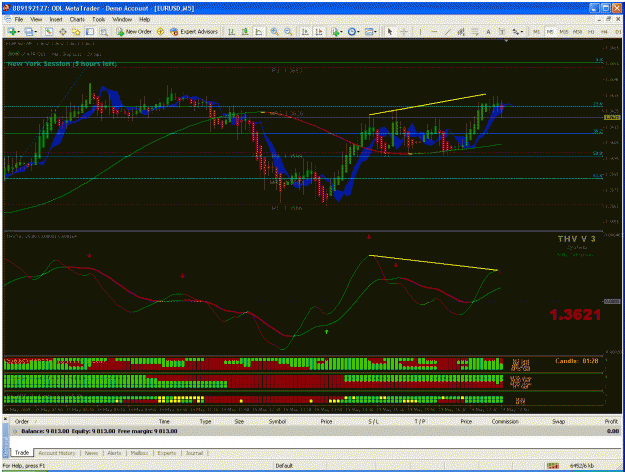This screenshot has width=625, height=472.
Task: Open the Strategy Tester magnifier icon
Action: (x=104, y=31)
